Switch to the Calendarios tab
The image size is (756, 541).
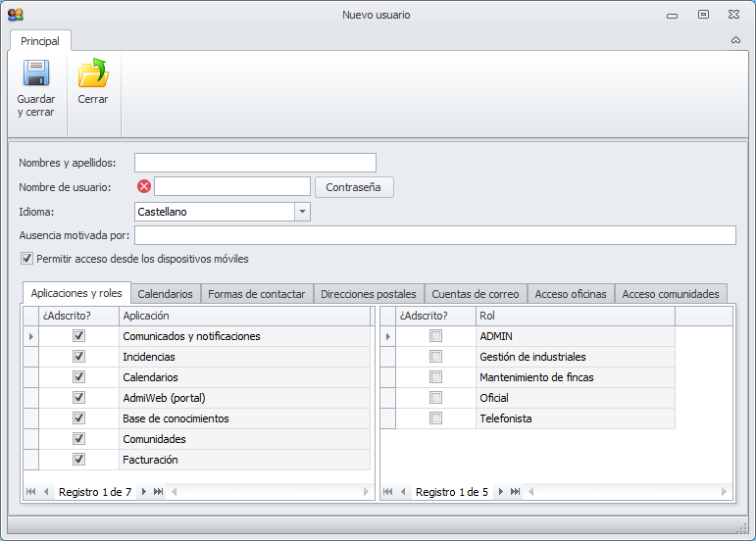click(x=166, y=294)
